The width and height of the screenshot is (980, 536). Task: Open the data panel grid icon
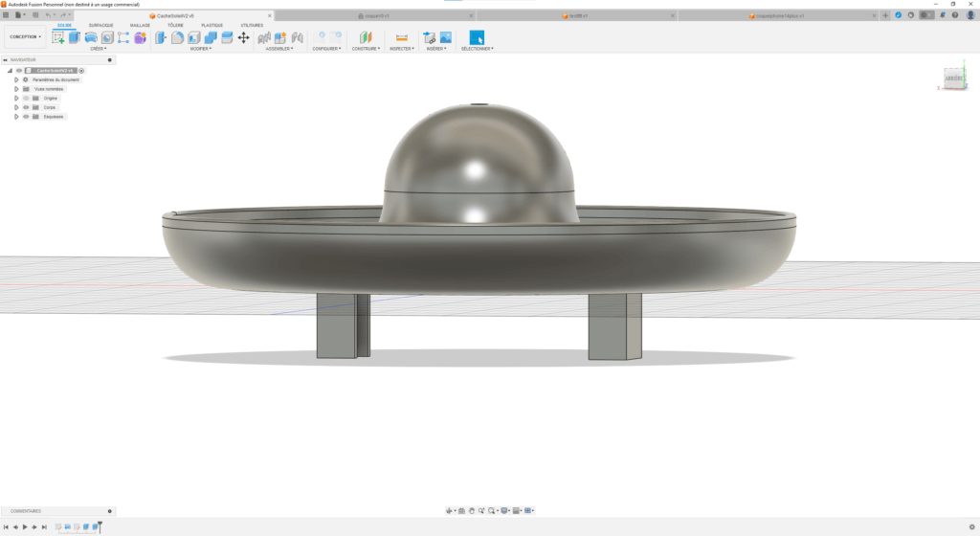[x=6, y=15]
